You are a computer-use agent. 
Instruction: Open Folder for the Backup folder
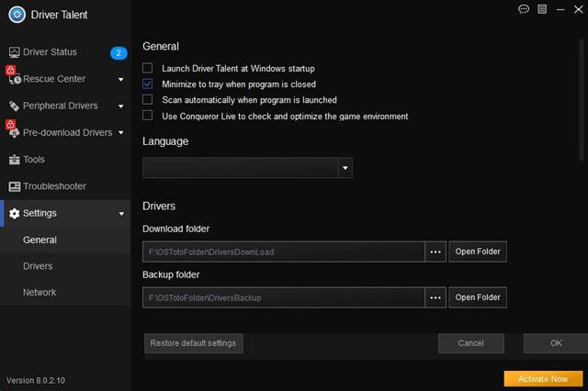click(x=478, y=297)
